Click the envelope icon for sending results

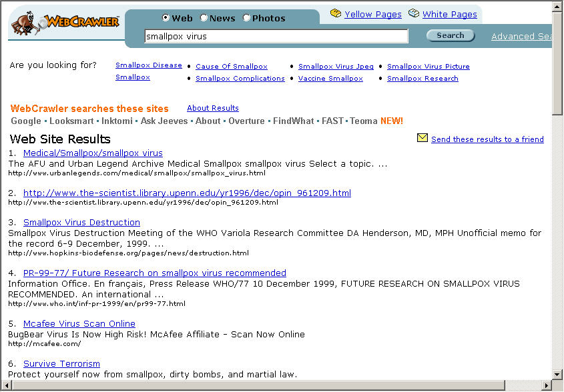tap(422, 139)
